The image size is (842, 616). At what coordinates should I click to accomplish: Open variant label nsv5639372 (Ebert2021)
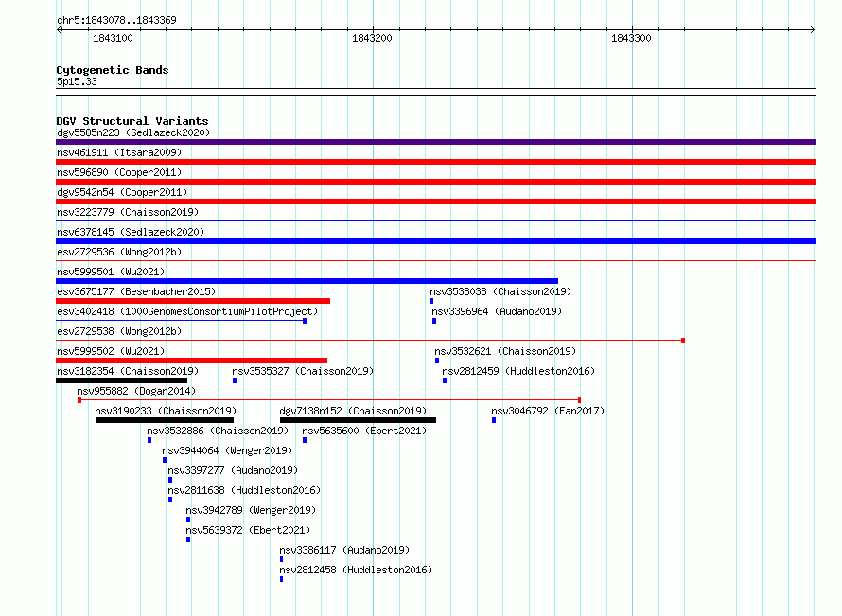point(248,530)
